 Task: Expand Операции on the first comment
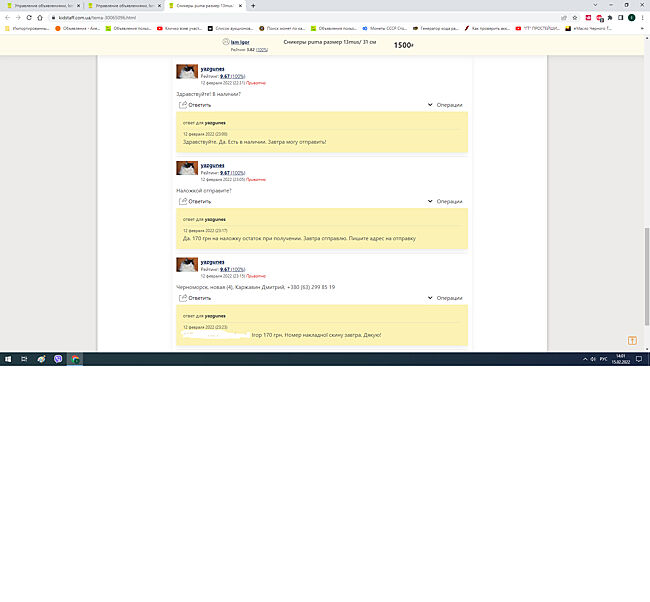[445, 104]
